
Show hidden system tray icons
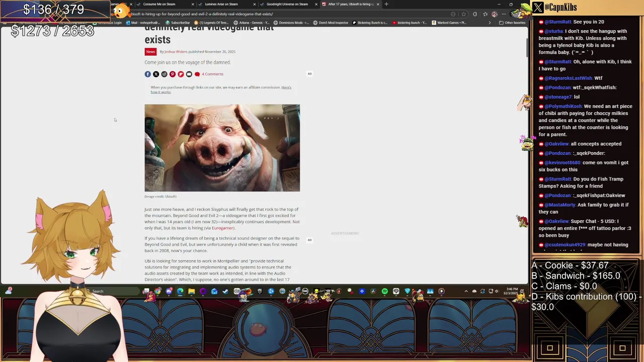466,291
